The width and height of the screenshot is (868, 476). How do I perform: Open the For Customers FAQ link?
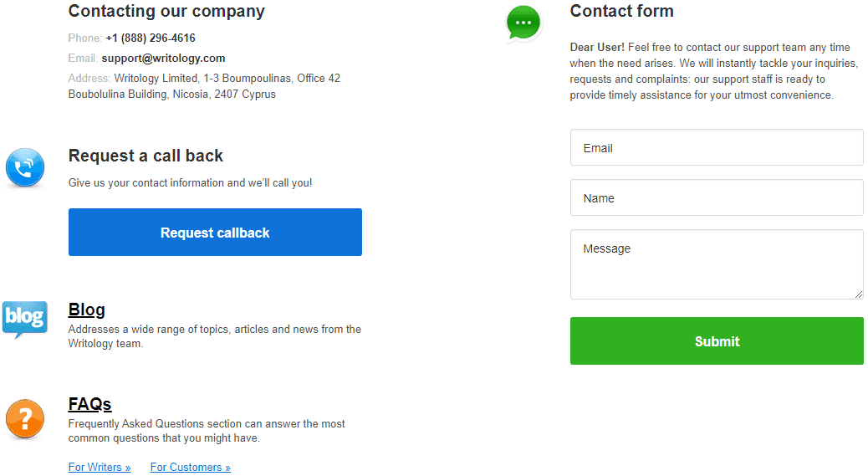191,467
